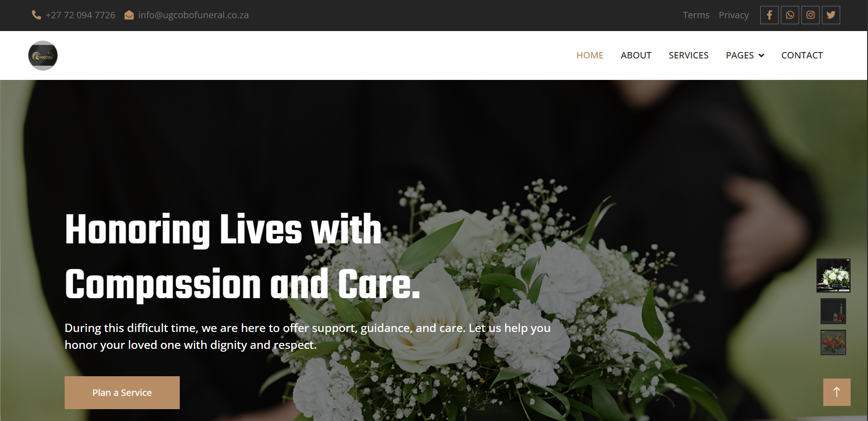
Task: Open the Twitter social icon
Action: point(831,15)
